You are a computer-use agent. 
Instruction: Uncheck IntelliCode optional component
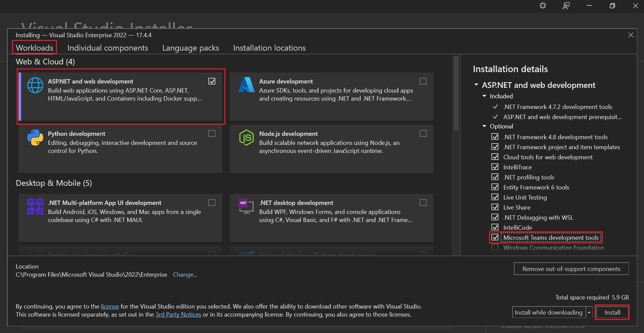pos(495,227)
